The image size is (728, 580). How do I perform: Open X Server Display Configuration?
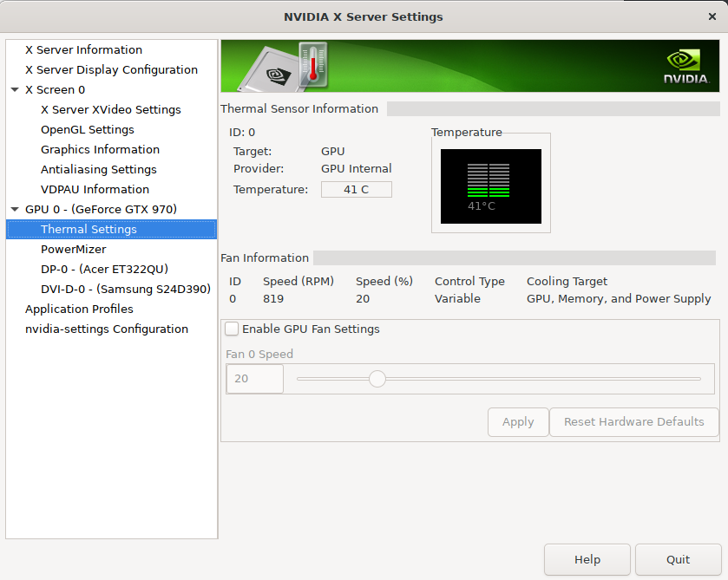[111, 69]
